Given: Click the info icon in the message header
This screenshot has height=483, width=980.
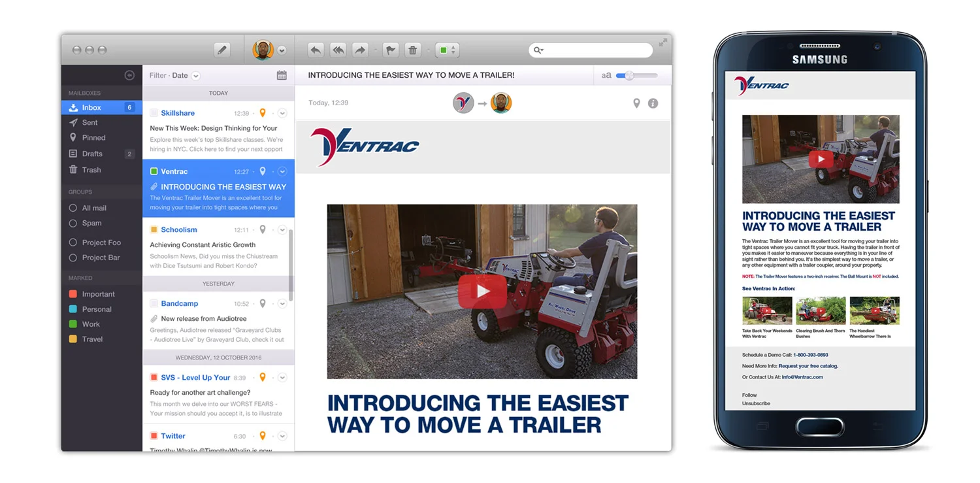Looking at the screenshot, I should coord(653,103).
